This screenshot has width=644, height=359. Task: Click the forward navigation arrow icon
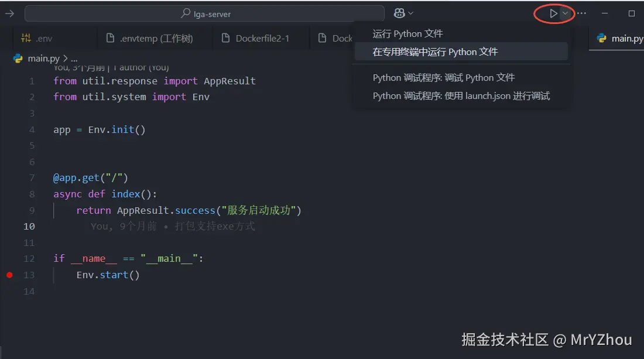pyautogui.click(x=9, y=13)
